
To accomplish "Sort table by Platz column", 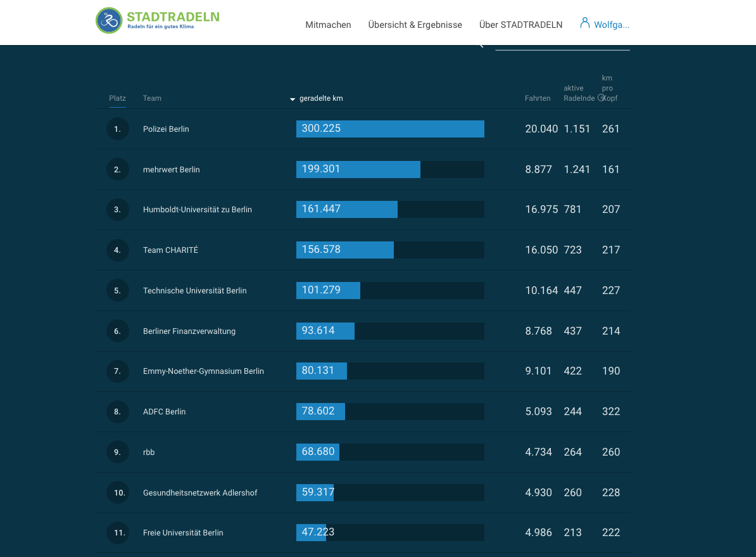I will (x=117, y=98).
